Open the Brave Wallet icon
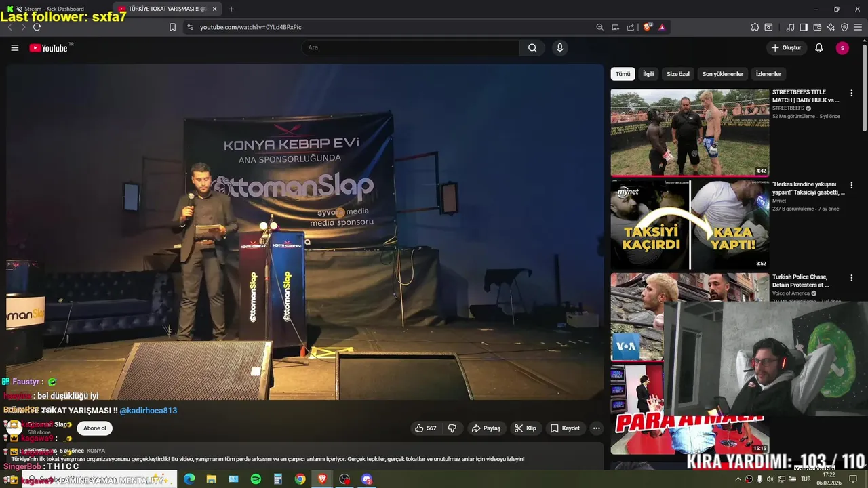The width and height of the screenshot is (868, 488). point(817,27)
